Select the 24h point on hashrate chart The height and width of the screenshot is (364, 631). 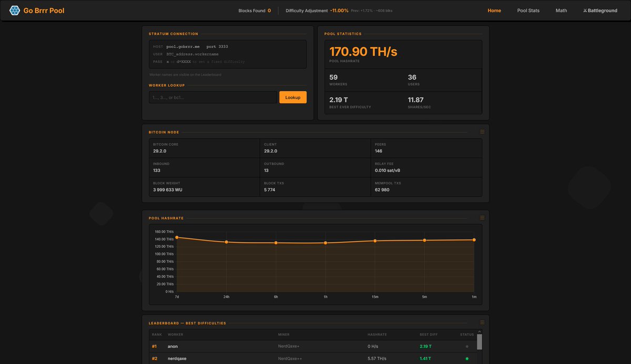(x=226, y=242)
